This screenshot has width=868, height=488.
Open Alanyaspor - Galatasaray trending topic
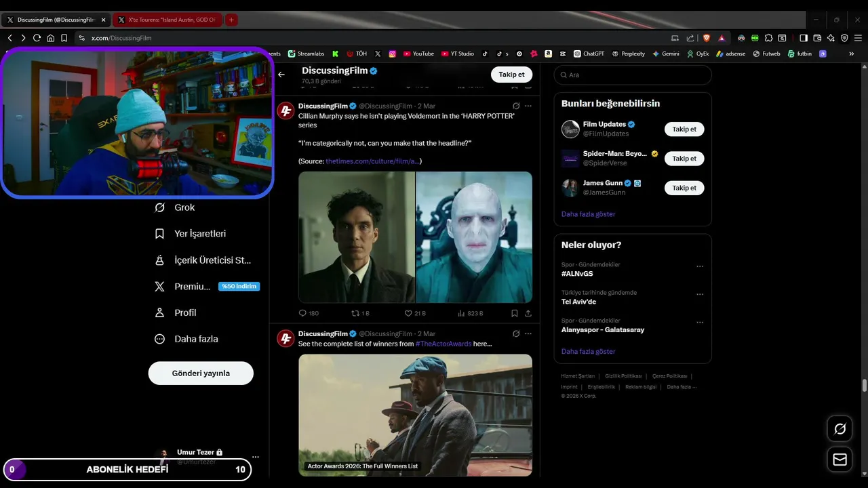pyautogui.click(x=603, y=330)
